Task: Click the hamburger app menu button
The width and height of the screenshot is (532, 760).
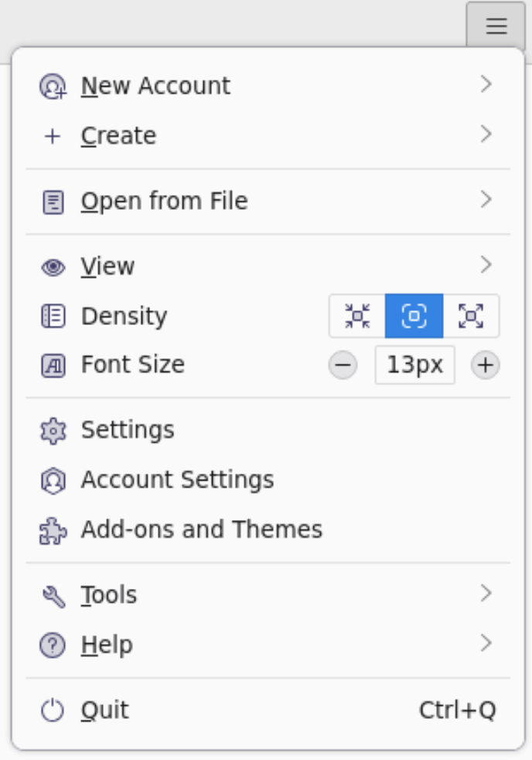Action: pos(496,26)
